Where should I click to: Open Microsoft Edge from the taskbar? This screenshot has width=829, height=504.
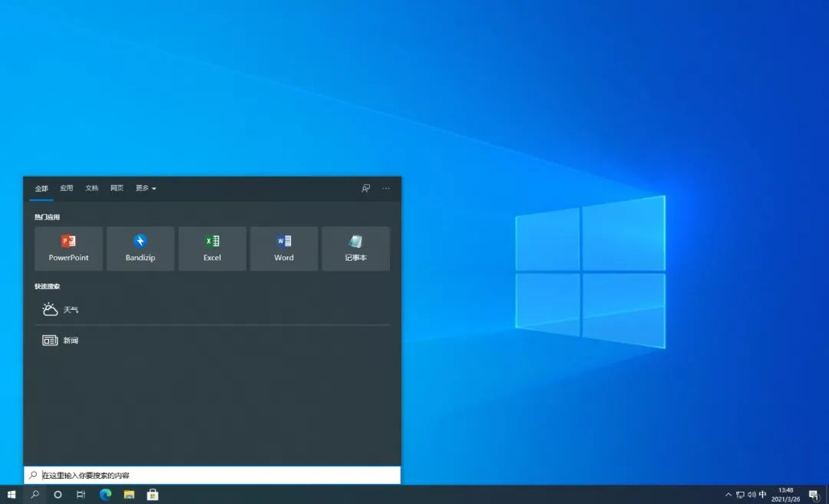105,495
